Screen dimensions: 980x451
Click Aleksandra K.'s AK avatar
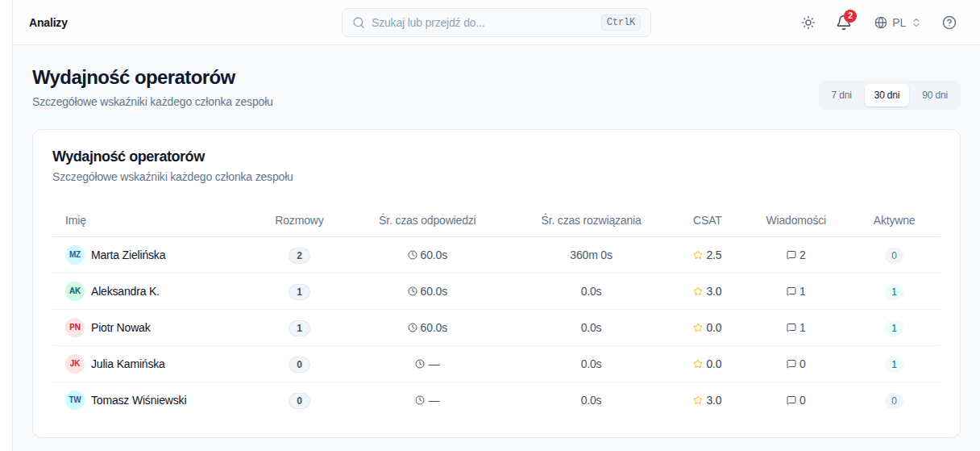[75, 291]
